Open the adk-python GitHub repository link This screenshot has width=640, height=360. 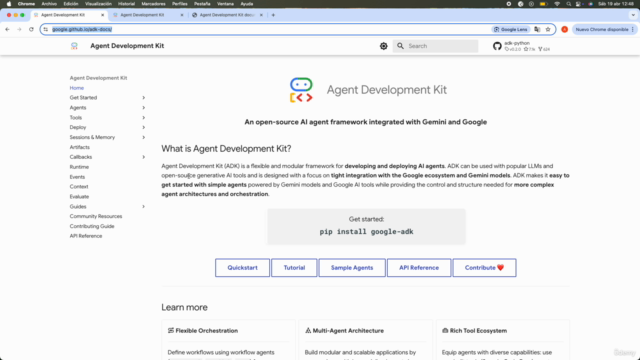coord(521,46)
